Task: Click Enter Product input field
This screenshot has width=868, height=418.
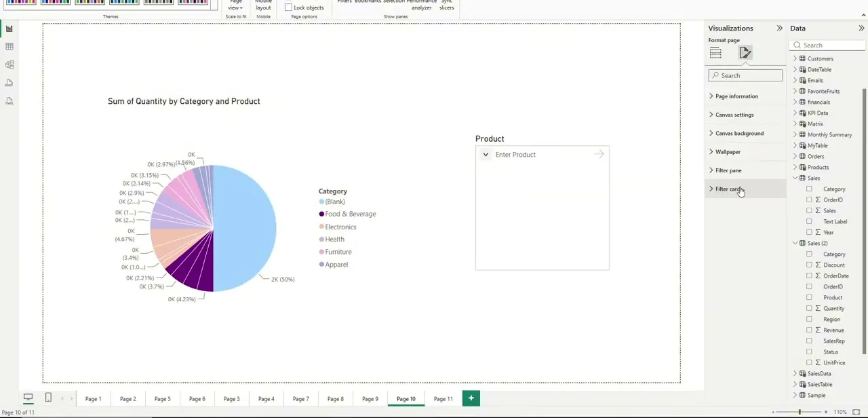Action: pyautogui.click(x=541, y=155)
